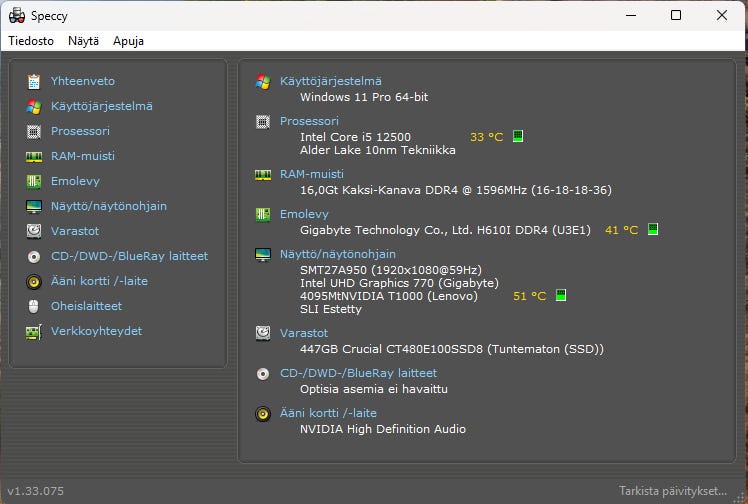Click the processor chip icon in summary panel

point(263,122)
